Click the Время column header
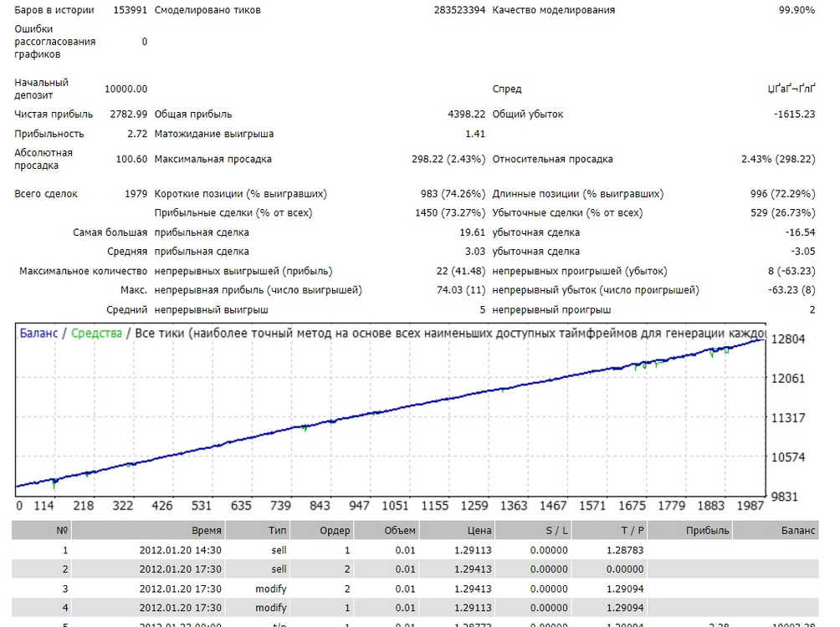Image resolution: width=840 pixels, height=627 pixels. (x=207, y=530)
